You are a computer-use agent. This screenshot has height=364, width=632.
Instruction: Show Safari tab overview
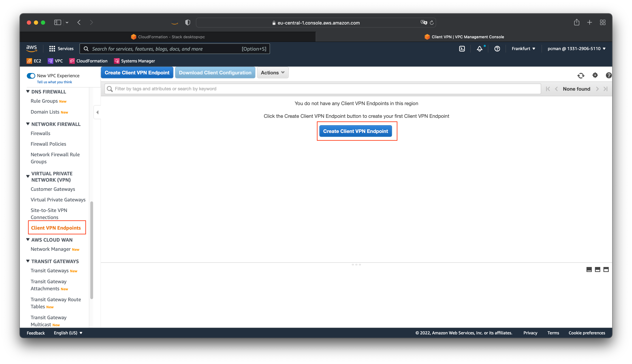click(603, 23)
